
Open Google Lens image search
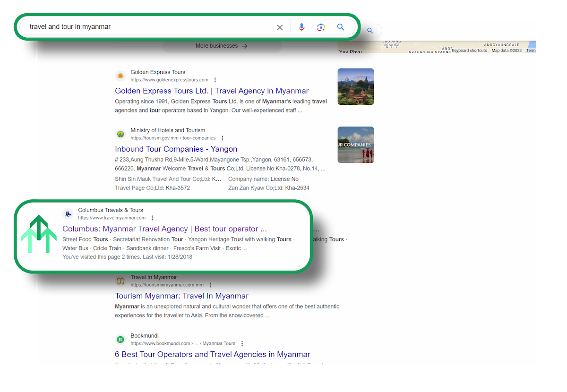click(x=321, y=27)
